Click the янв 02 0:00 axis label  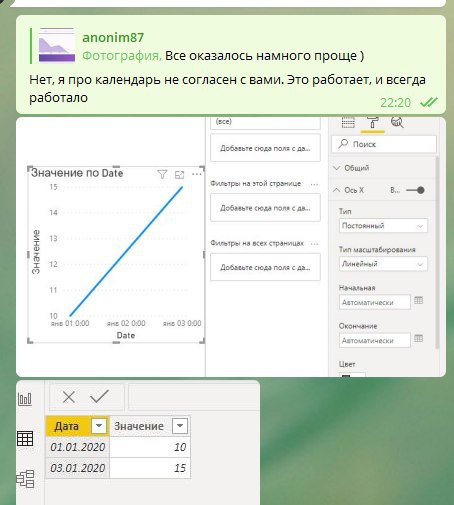tap(126, 323)
